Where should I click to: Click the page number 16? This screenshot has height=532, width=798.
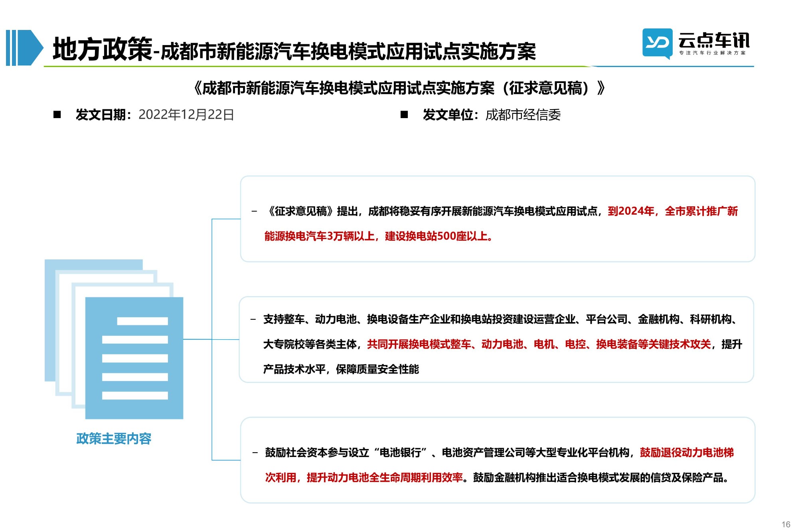[786, 524]
